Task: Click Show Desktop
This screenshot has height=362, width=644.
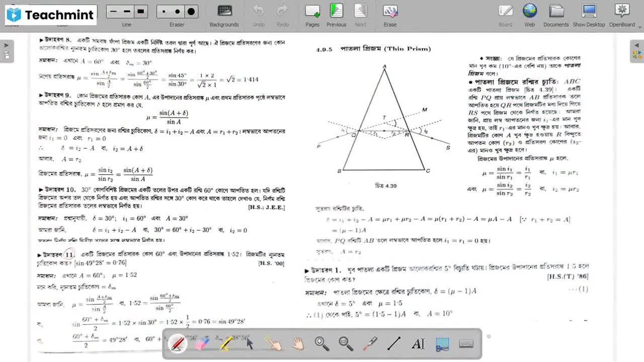Action: pyautogui.click(x=589, y=15)
